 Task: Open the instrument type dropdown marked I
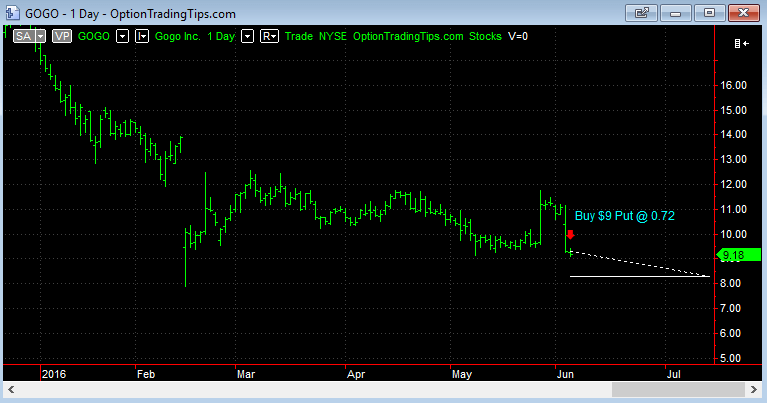(x=142, y=36)
